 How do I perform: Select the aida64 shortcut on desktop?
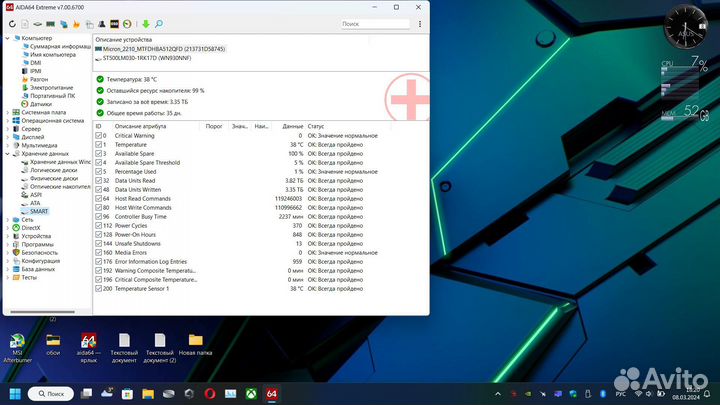tap(88, 349)
